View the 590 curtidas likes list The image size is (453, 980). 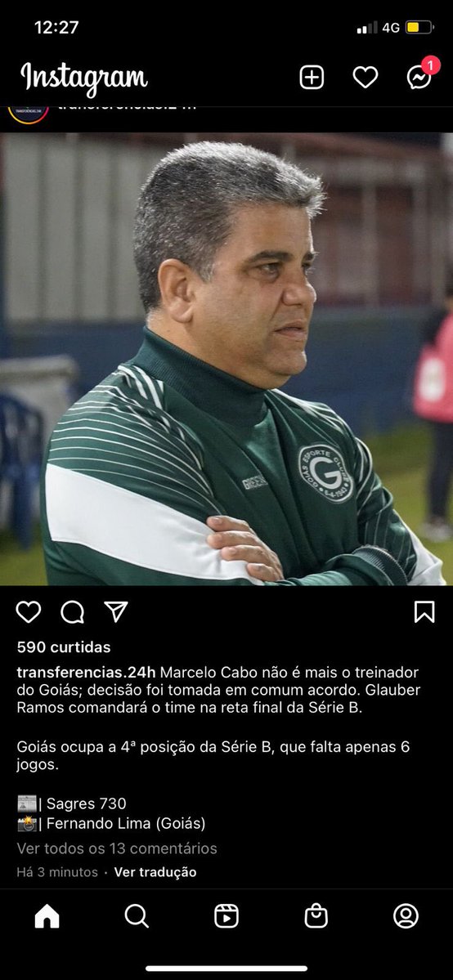[64, 647]
